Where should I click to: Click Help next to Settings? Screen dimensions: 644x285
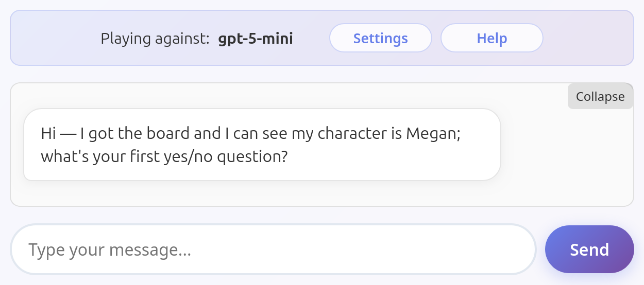pos(492,38)
